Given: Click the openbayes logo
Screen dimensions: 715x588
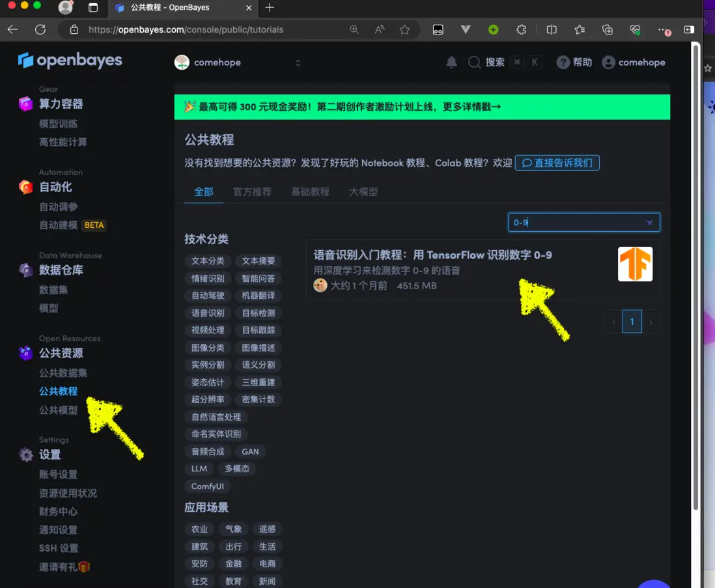Looking at the screenshot, I should pyautogui.click(x=70, y=60).
